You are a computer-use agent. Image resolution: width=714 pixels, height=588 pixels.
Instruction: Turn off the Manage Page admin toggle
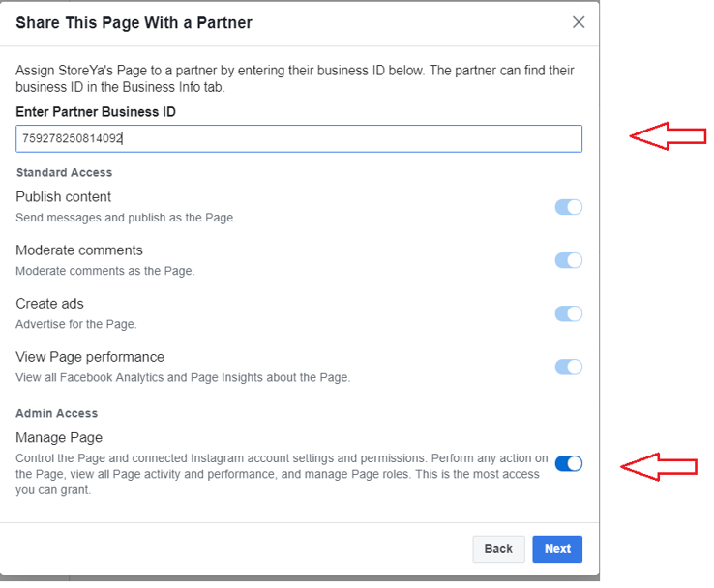[x=568, y=463]
